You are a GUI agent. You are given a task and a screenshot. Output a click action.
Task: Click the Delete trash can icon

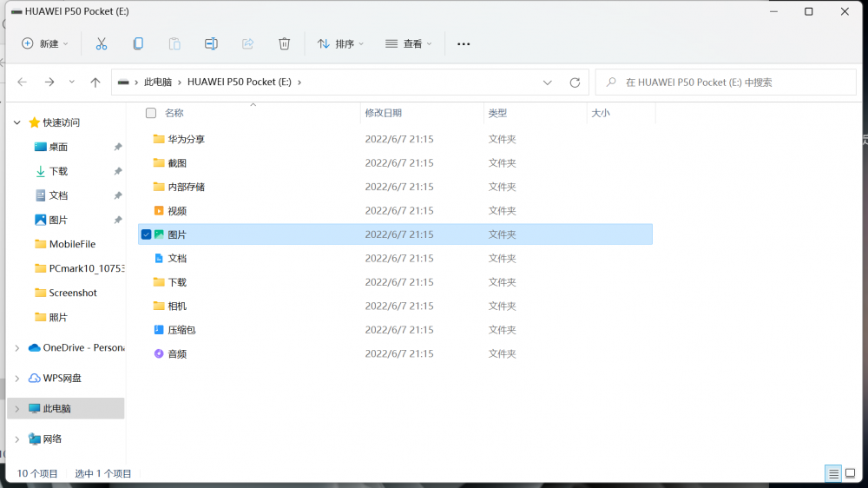click(284, 43)
